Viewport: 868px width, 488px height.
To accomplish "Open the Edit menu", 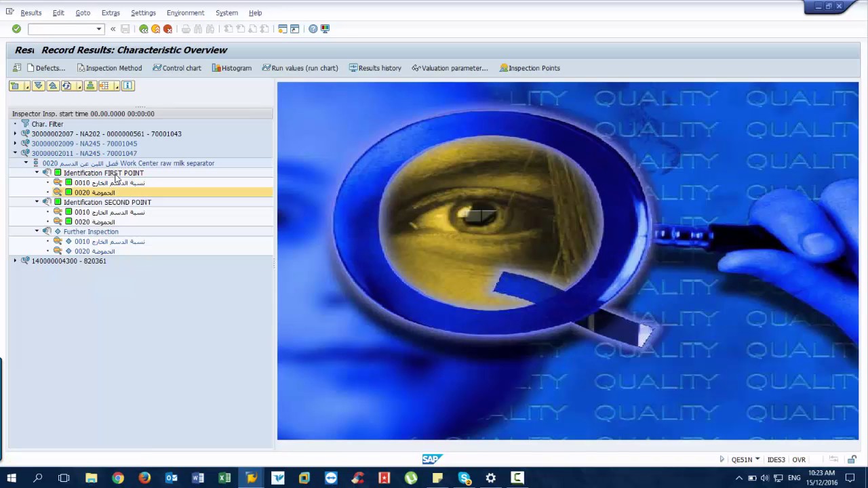I will coord(58,13).
